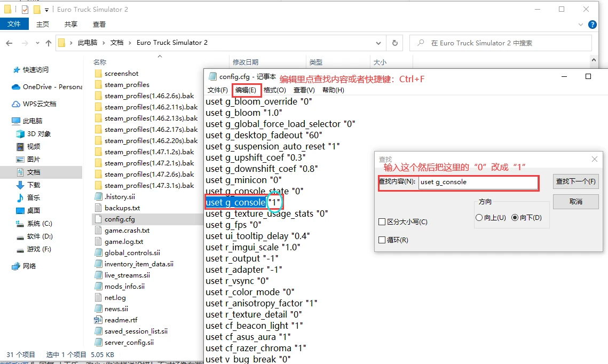Expand the path chevron after 此电脑
Viewport: 608px width, 364px height.
[104, 43]
